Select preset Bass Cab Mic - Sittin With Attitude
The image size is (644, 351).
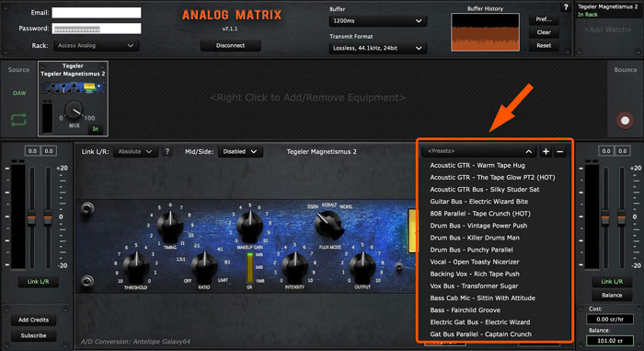[x=482, y=298]
